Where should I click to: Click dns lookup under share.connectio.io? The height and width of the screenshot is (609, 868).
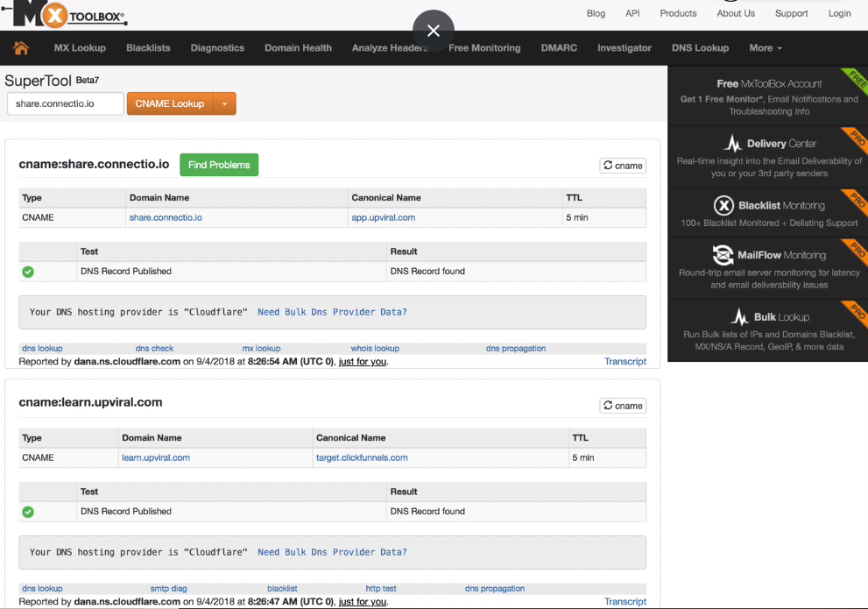tap(42, 348)
